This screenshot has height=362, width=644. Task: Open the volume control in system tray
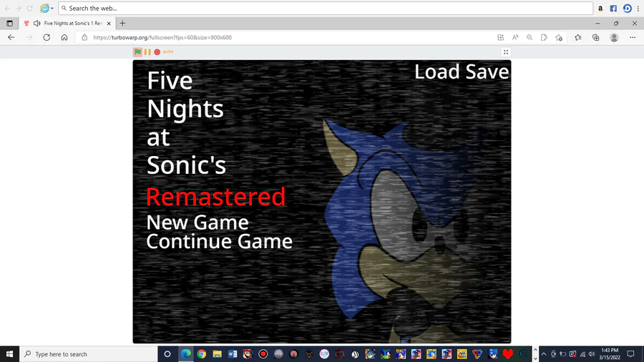592,354
